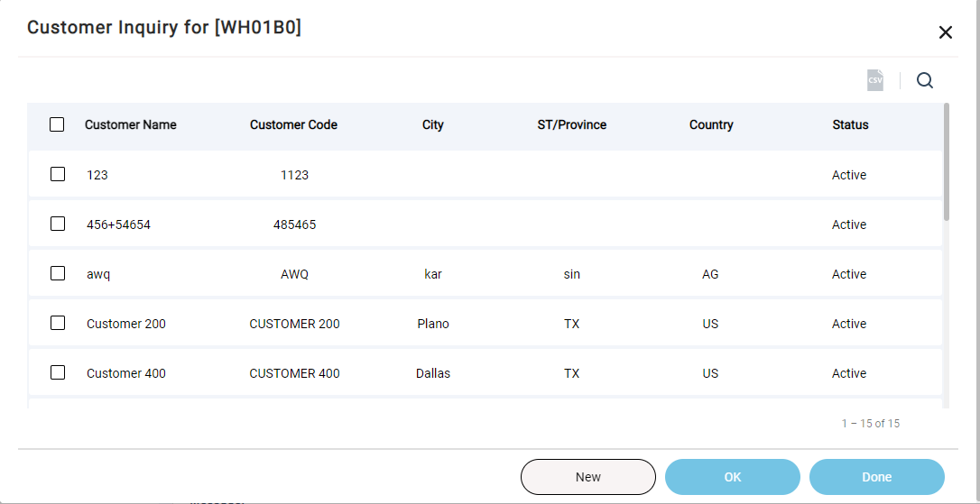
Task: Confirm with the OK button
Action: tap(732, 477)
